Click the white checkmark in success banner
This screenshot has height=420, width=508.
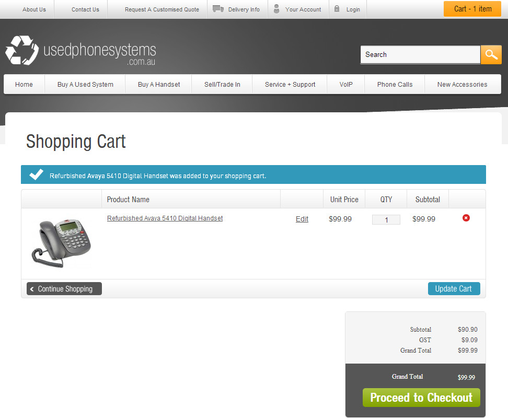[x=36, y=174]
